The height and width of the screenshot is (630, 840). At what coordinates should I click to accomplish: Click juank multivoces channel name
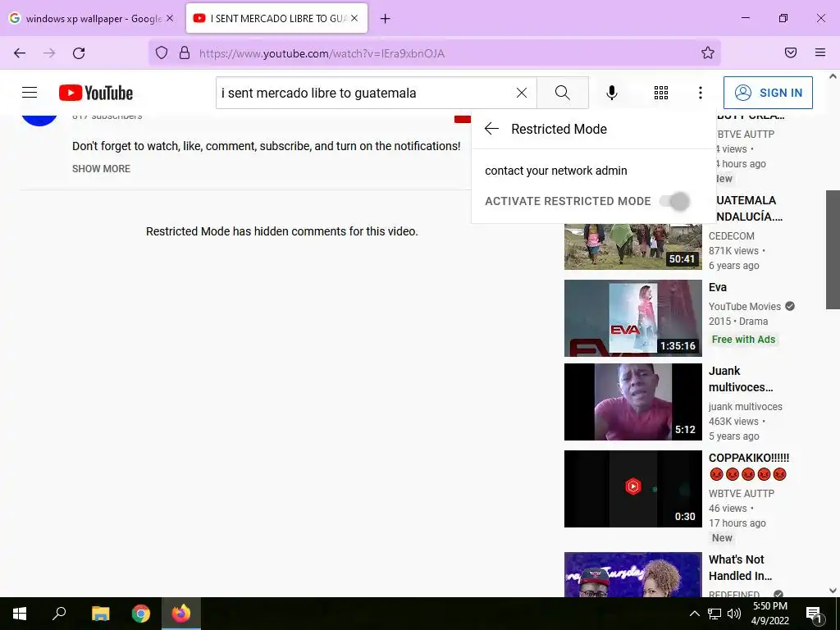pyautogui.click(x=745, y=407)
